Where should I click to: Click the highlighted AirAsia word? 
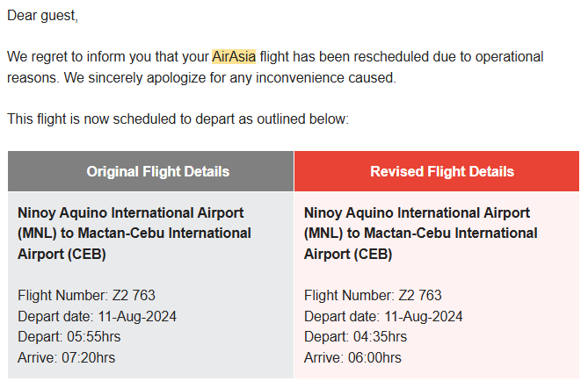[x=234, y=56]
